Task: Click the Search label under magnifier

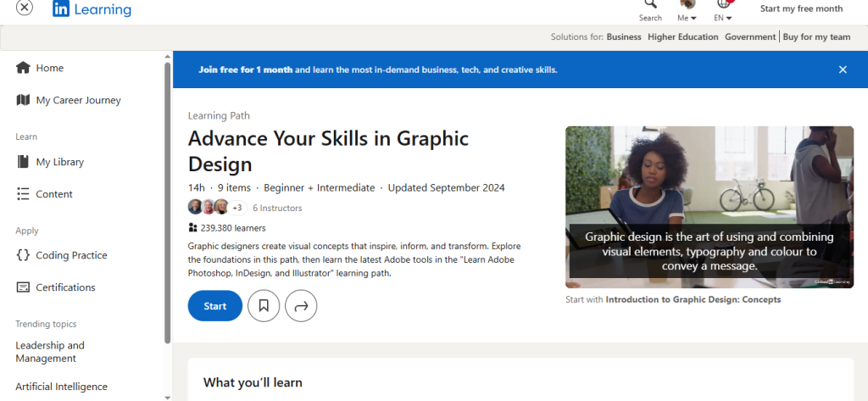Action: pos(650,18)
